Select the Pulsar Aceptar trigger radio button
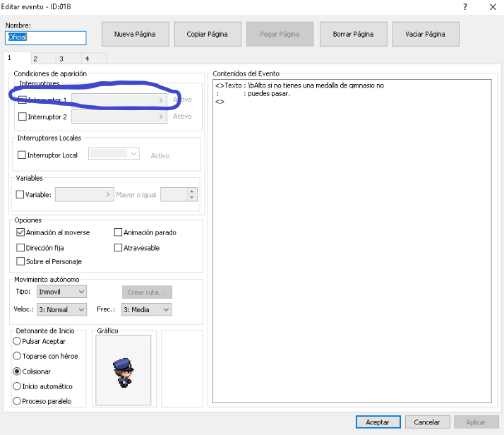504x435 pixels. click(x=18, y=341)
